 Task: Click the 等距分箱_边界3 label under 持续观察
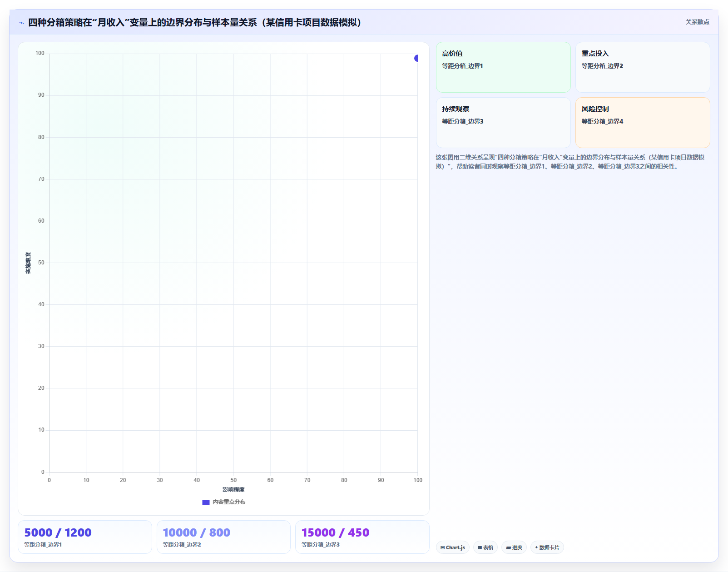click(462, 121)
